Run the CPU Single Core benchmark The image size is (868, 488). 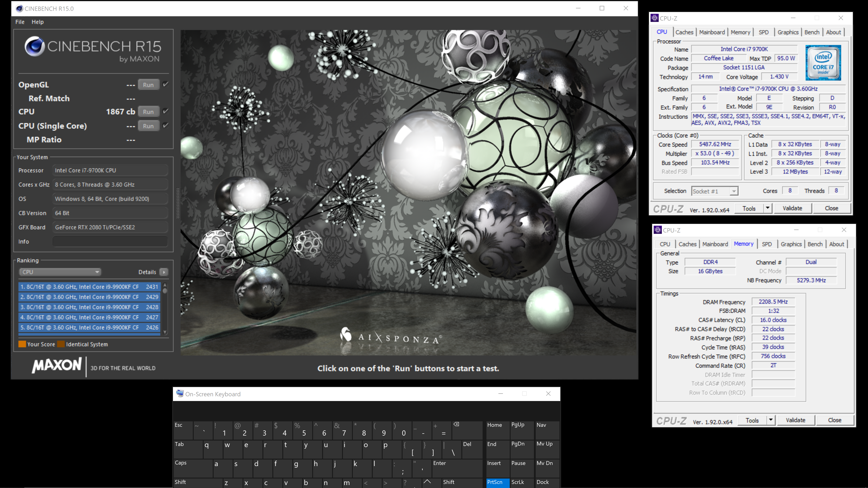(x=148, y=126)
